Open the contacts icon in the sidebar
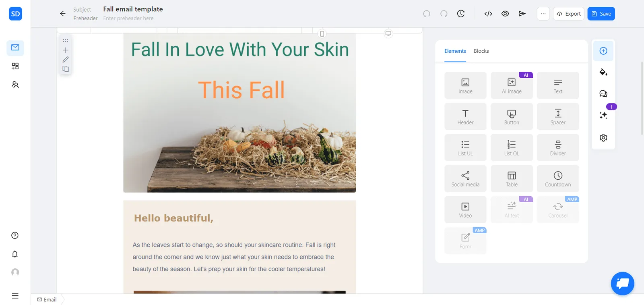Screen dimensions: 644x305 click(x=15, y=85)
